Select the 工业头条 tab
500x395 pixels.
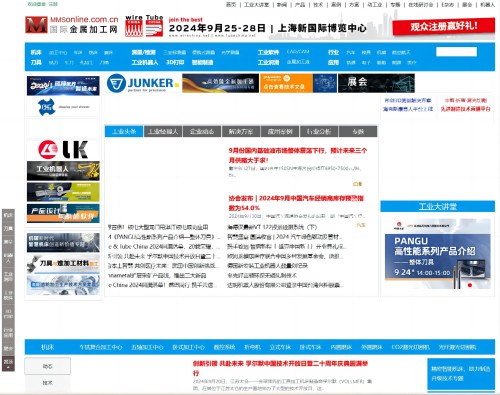[x=124, y=131]
